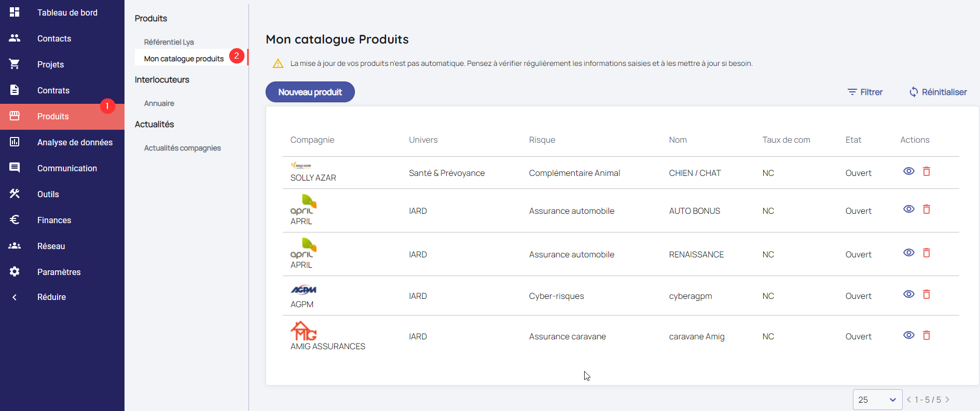Click the Outils tools icon
The height and width of the screenshot is (411, 980).
point(15,194)
